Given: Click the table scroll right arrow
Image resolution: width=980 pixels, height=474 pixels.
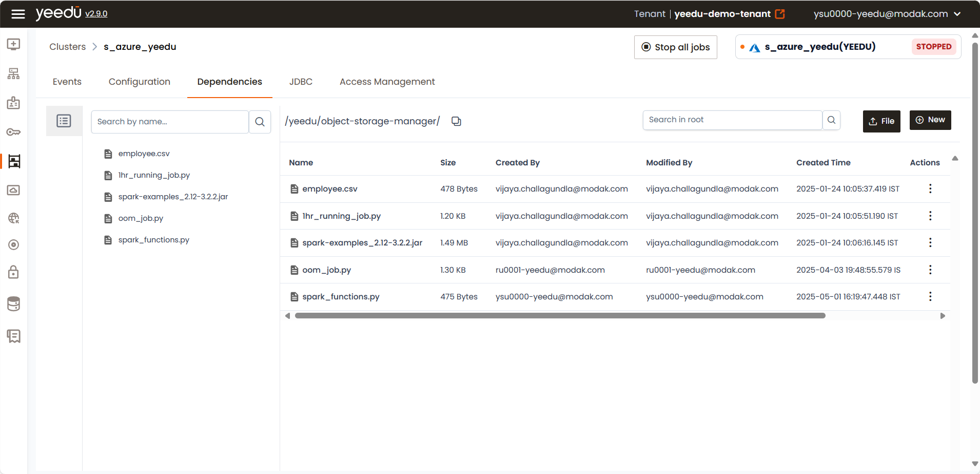Looking at the screenshot, I should coord(943,316).
